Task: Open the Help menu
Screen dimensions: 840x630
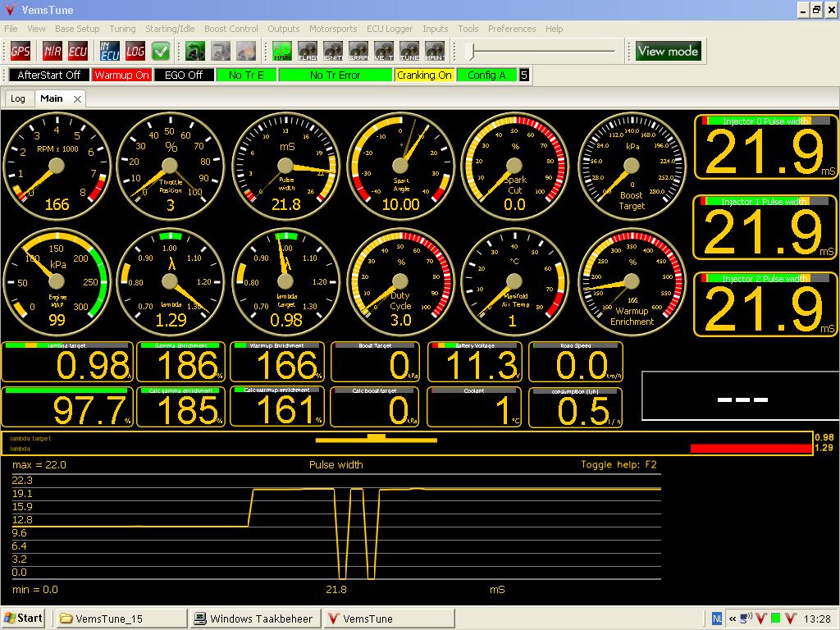Action: tap(554, 29)
